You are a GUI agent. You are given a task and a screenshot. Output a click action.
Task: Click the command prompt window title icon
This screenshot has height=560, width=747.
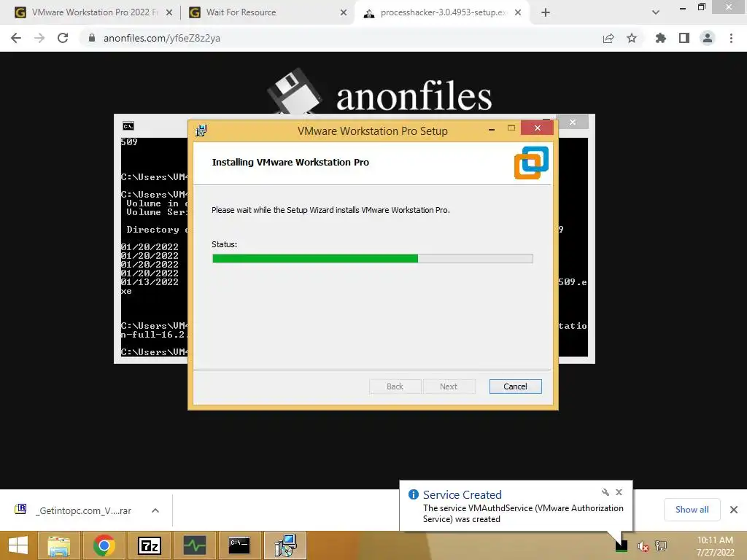(128, 125)
